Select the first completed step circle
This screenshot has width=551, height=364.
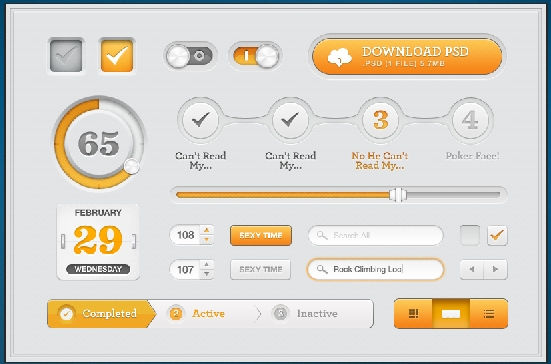(x=201, y=120)
